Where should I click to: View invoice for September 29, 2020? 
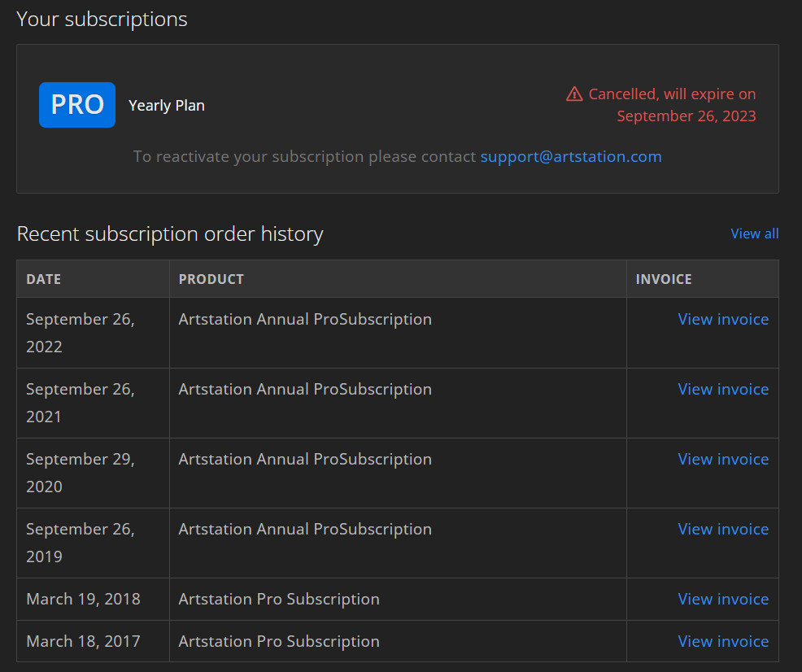click(x=723, y=459)
